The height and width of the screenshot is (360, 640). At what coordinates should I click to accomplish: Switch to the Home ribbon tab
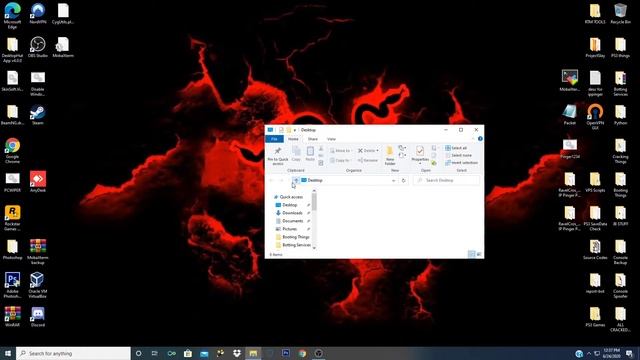click(x=293, y=139)
